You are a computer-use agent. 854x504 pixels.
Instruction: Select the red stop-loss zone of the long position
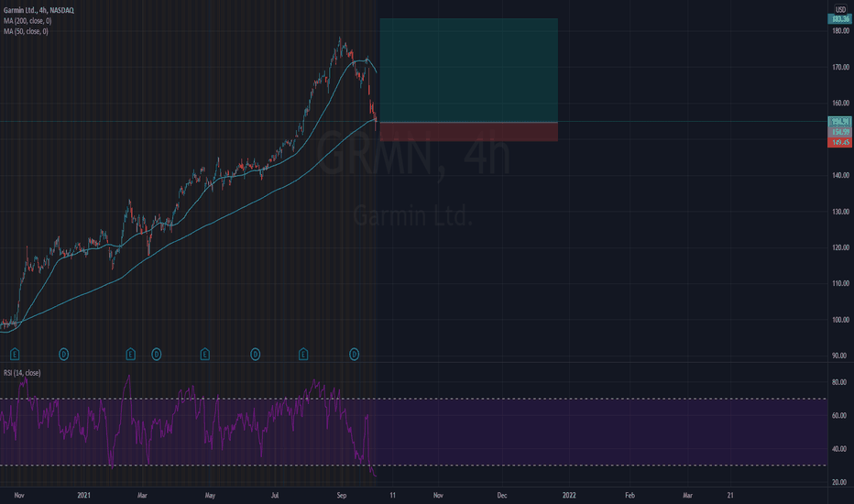tap(468, 132)
